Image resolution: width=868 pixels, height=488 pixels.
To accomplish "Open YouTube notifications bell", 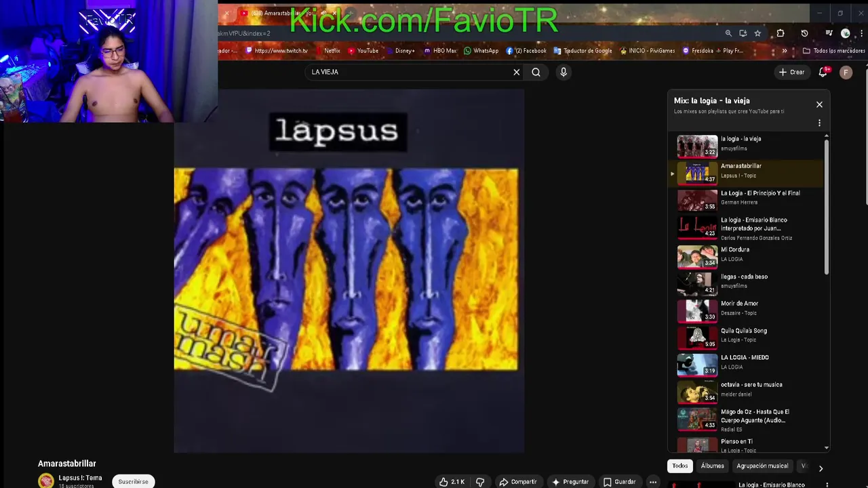I will pos(823,72).
